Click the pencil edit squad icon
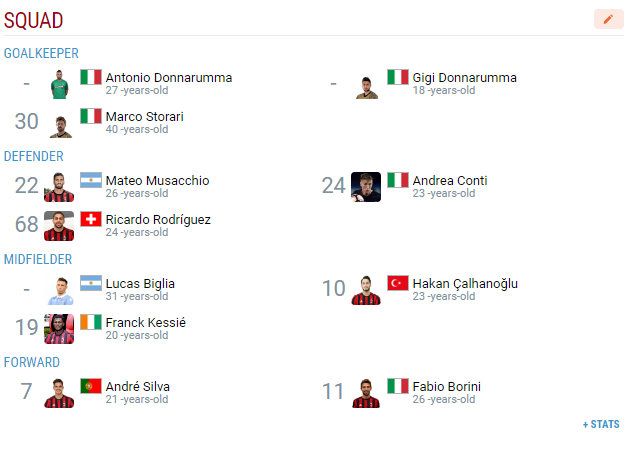This screenshot has height=450, width=637. (x=608, y=19)
